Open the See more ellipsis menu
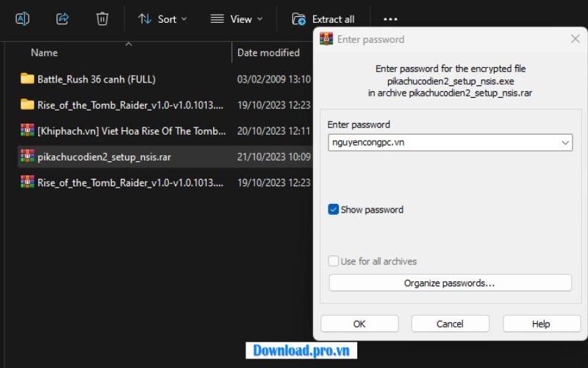588x368 pixels. point(390,18)
